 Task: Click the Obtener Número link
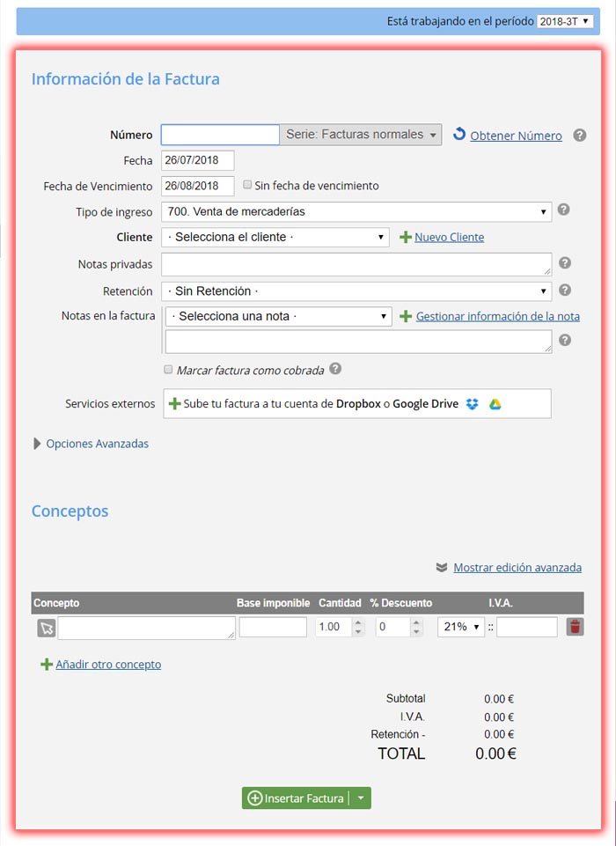tap(516, 136)
